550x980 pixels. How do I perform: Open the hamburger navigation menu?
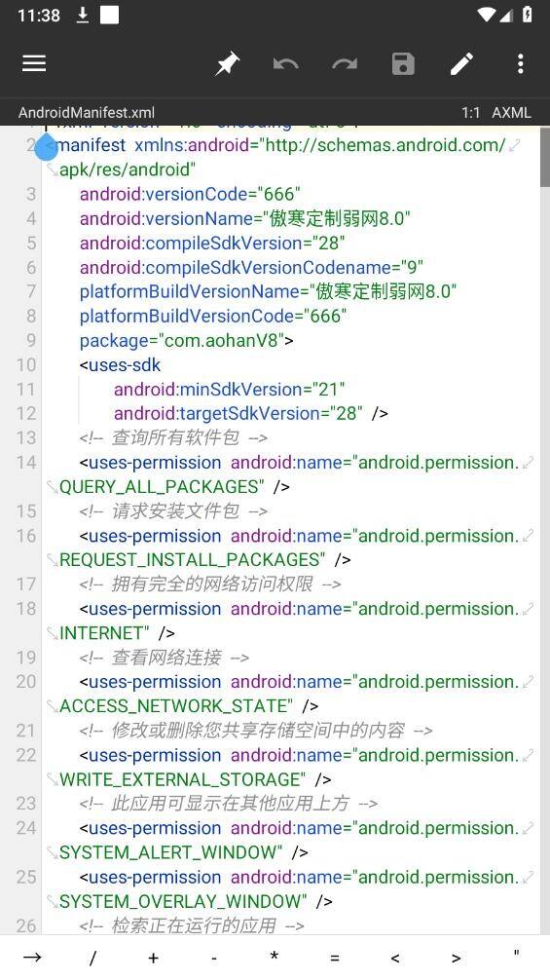coord(34,63)
